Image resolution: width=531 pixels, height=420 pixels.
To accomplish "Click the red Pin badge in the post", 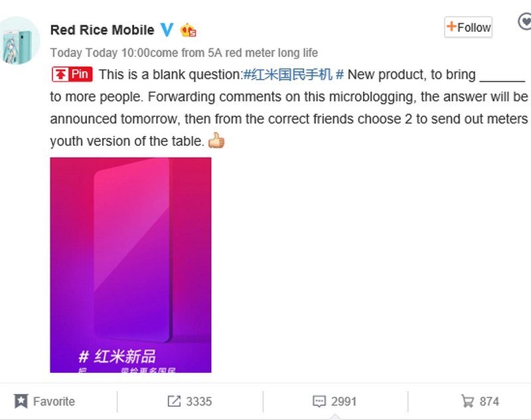I will click(73, 74).
